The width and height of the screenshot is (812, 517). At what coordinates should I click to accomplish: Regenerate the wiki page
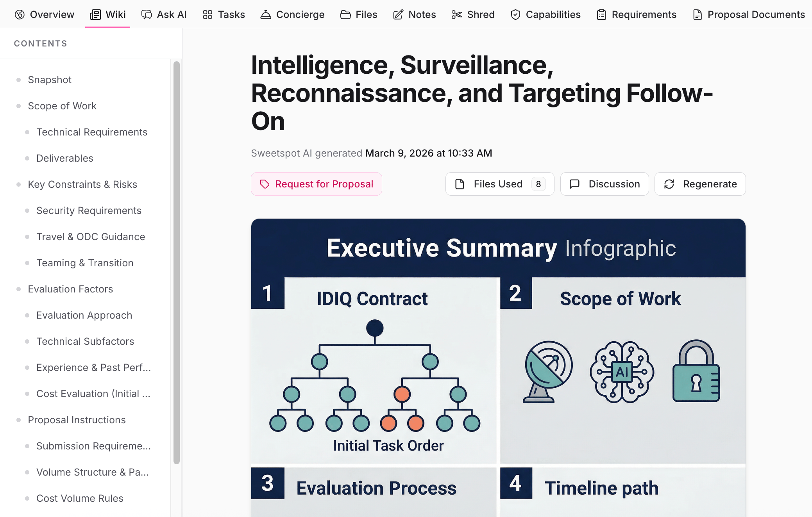700,184
